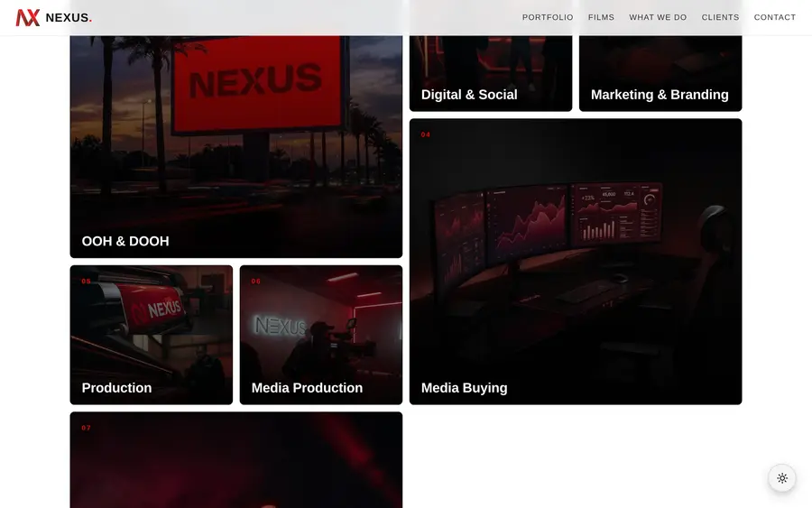Open the Marketing & Branding card
Screen dimensions: 812x508
coord(660,73)
